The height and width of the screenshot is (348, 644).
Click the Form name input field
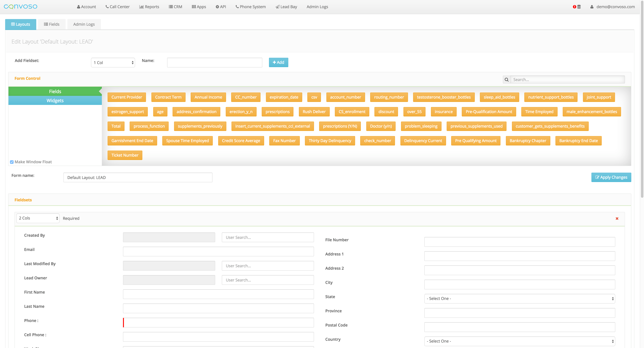[x=138, y=177]
